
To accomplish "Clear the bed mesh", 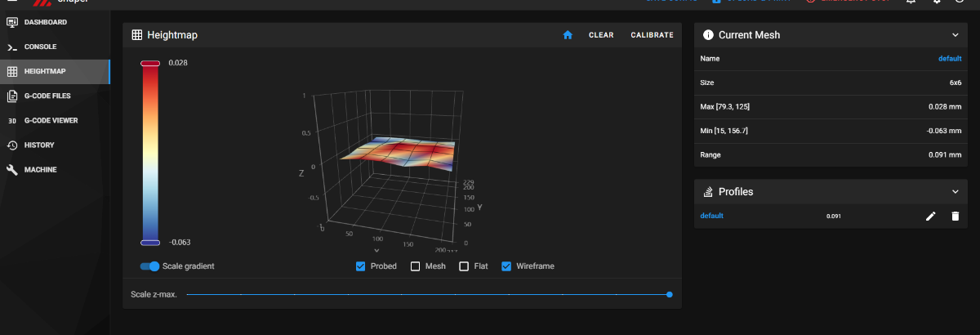I will point(601,35).
